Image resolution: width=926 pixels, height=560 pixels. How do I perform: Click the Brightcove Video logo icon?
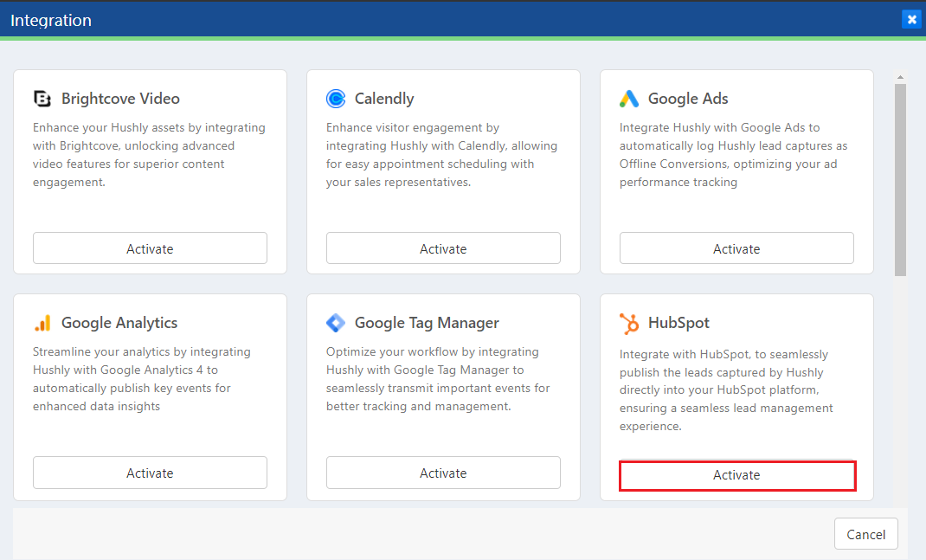tap(42, 99)
